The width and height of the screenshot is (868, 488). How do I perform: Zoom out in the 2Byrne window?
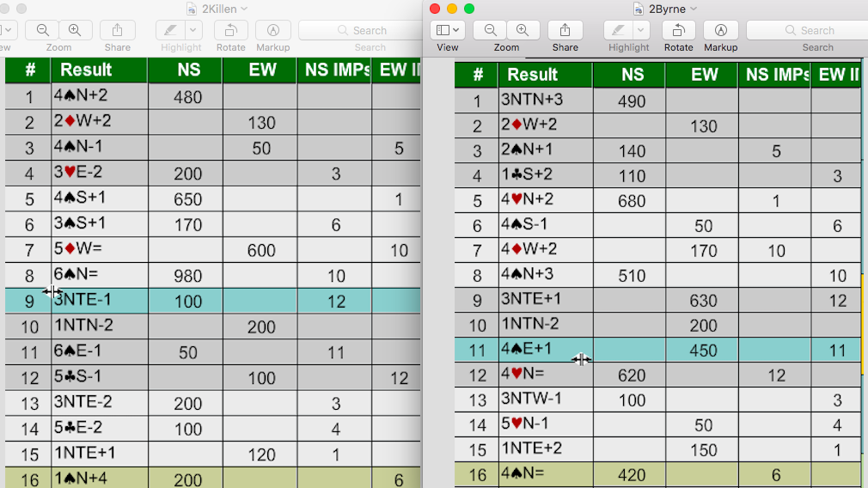click(x=490, y=30)
